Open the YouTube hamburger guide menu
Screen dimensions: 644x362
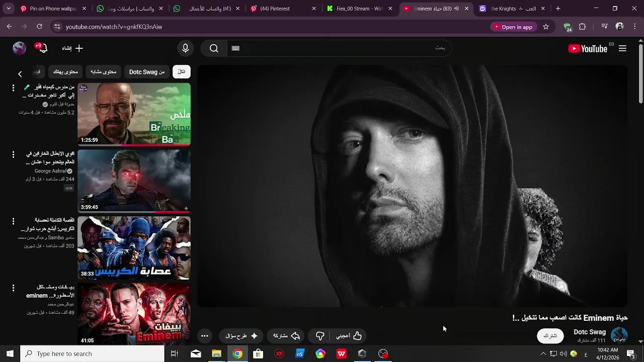pos(622,49)
